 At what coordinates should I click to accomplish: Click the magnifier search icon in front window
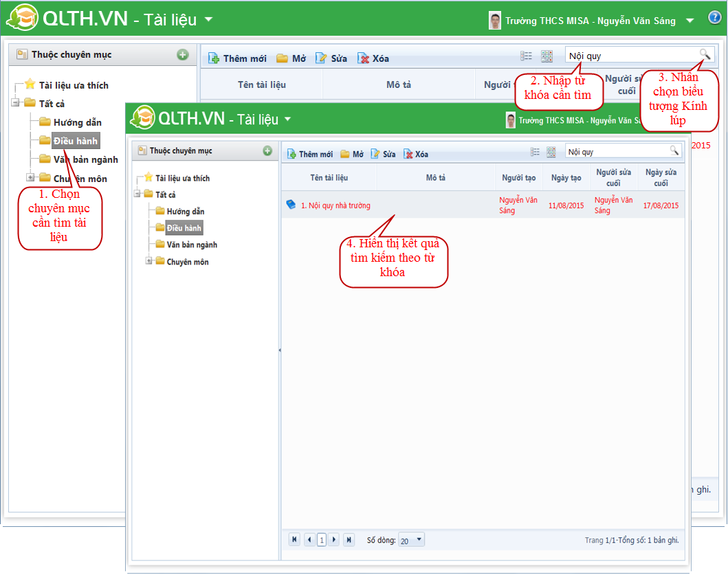tap(674, 150)
